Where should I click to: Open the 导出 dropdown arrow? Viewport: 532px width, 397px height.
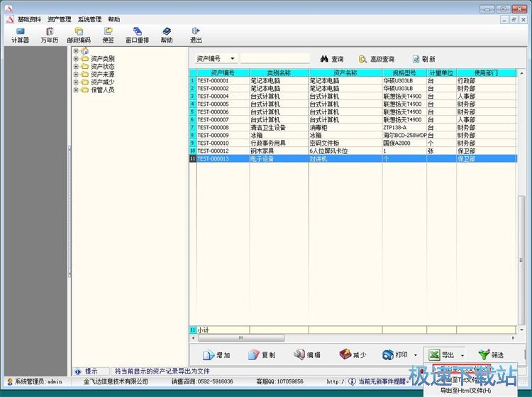point(462,355)
